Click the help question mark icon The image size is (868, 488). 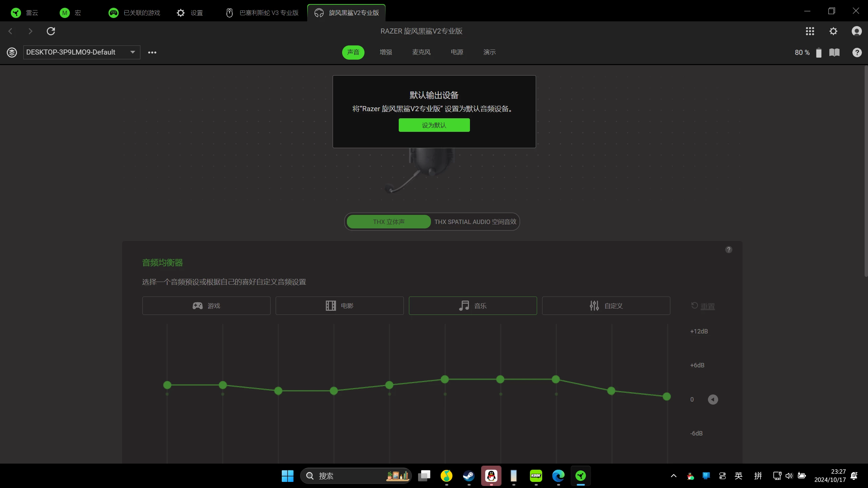[x=857, y=52]
